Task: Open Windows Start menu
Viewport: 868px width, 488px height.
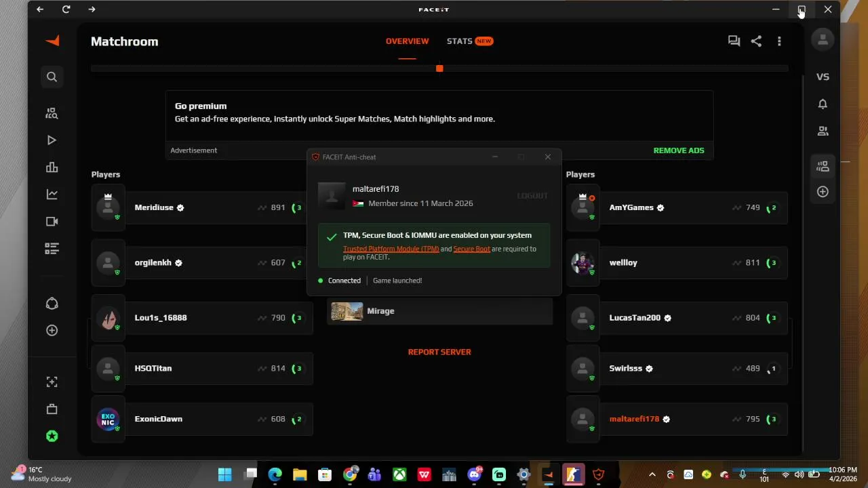Action: point(224,474)
